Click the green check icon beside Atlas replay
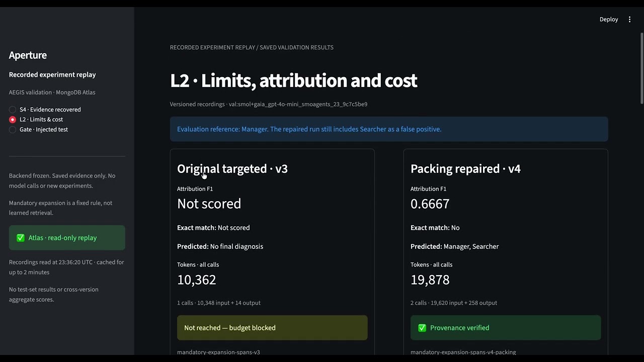The height and width of the screenshot is (362, 644). click(21, 238)
